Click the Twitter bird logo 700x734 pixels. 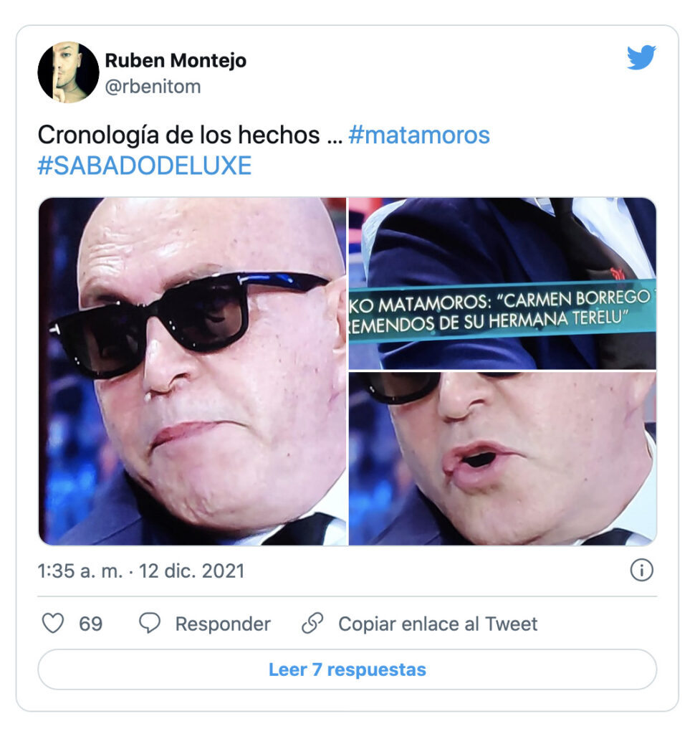(x=641, y=57)
